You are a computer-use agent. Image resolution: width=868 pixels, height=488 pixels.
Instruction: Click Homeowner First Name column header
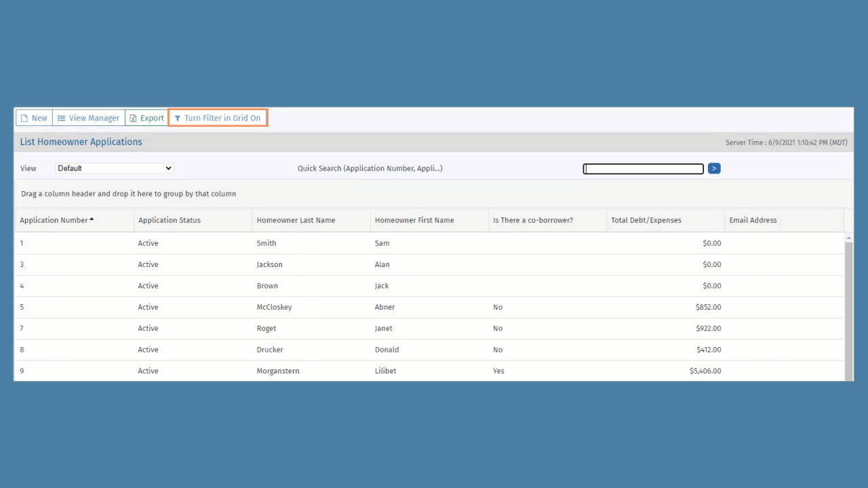pyautogui.click(x=414, y=220)
